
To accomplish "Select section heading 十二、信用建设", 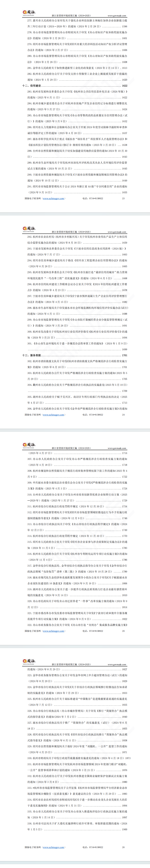I will [32, 86].
